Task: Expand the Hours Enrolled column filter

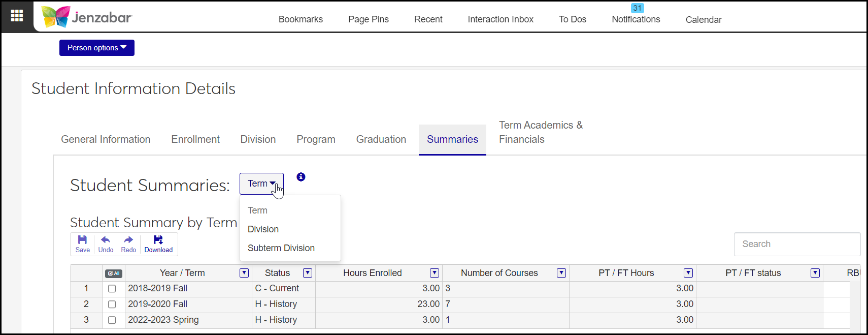Action: coord(435,273)
